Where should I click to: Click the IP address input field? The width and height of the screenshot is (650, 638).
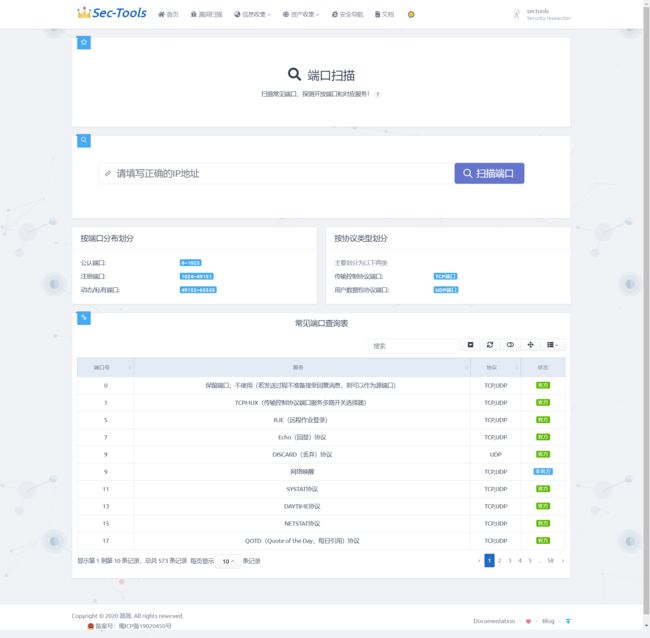pyautogui.click(x=275, y=173)
